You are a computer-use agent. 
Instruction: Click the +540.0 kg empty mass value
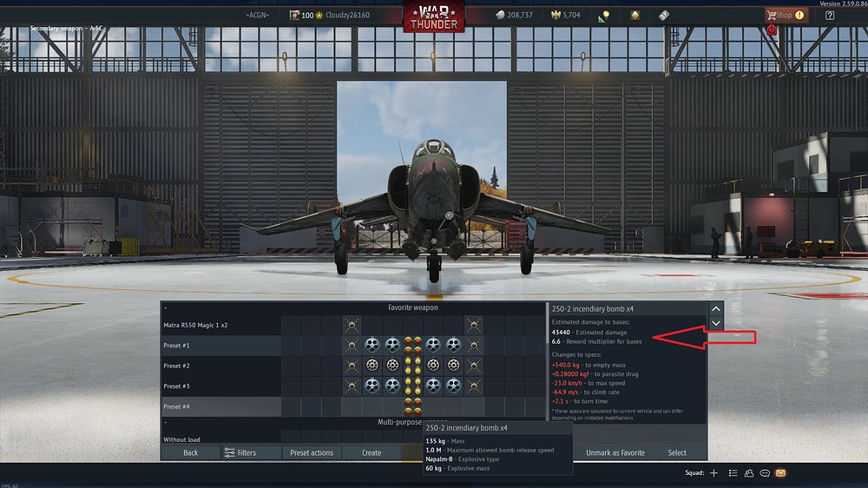pyautogui.click(x=565, y=365)
